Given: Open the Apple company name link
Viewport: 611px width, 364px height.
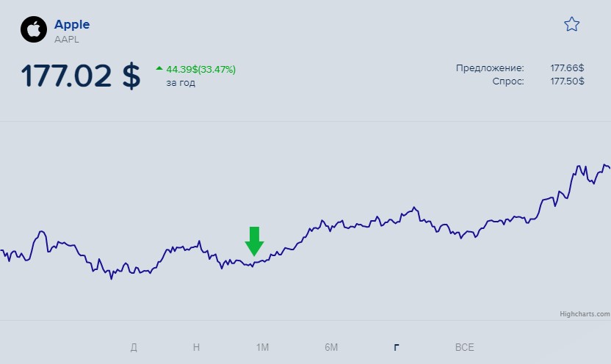Looking at the screenshot, I should click(72, 24).
